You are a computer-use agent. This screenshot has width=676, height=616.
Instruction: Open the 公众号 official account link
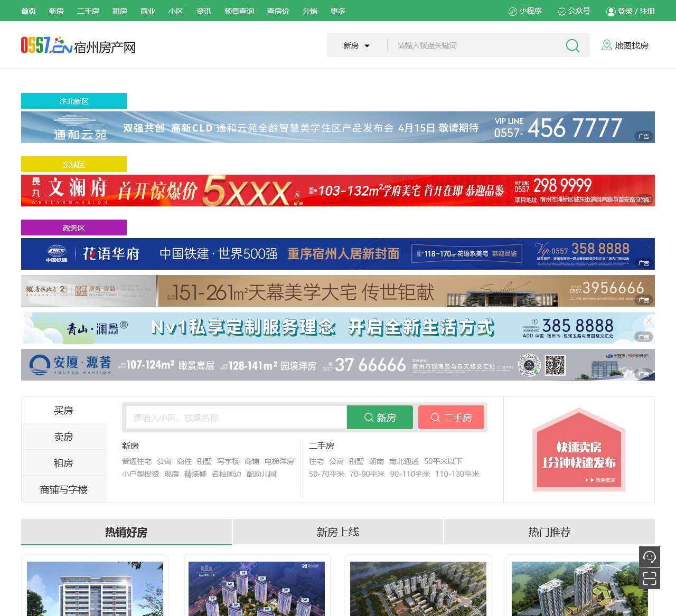pos(574,11)
